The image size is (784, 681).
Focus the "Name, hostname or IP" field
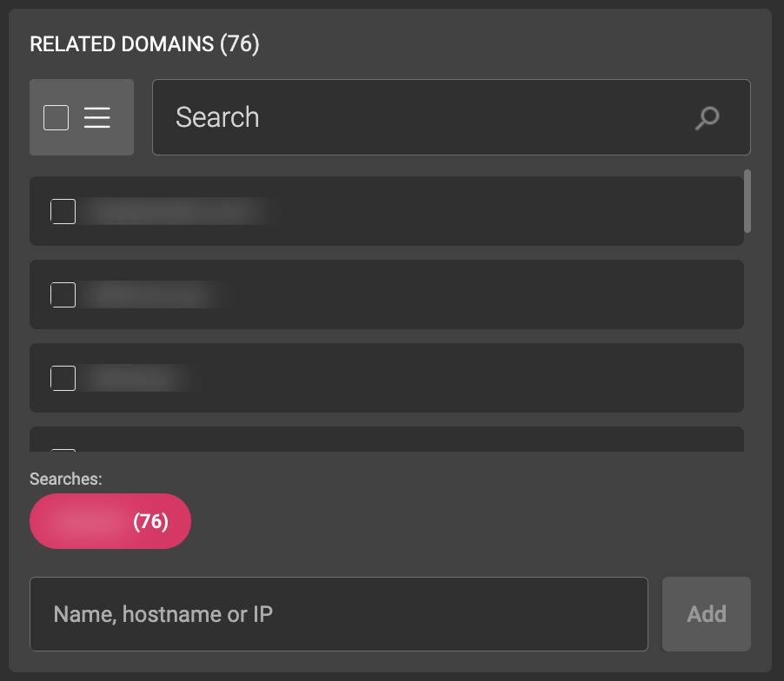click(x=339, y=614)
